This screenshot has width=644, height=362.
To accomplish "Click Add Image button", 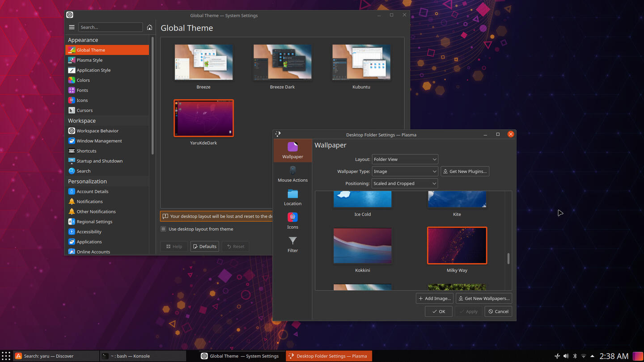I will coord(434,298).
